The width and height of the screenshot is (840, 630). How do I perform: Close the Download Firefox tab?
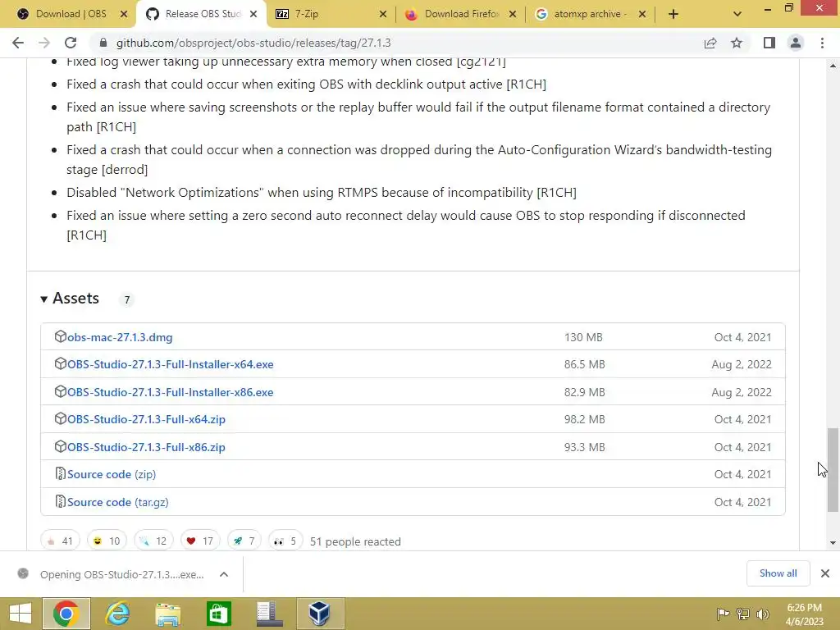click(x=513, y=15)
